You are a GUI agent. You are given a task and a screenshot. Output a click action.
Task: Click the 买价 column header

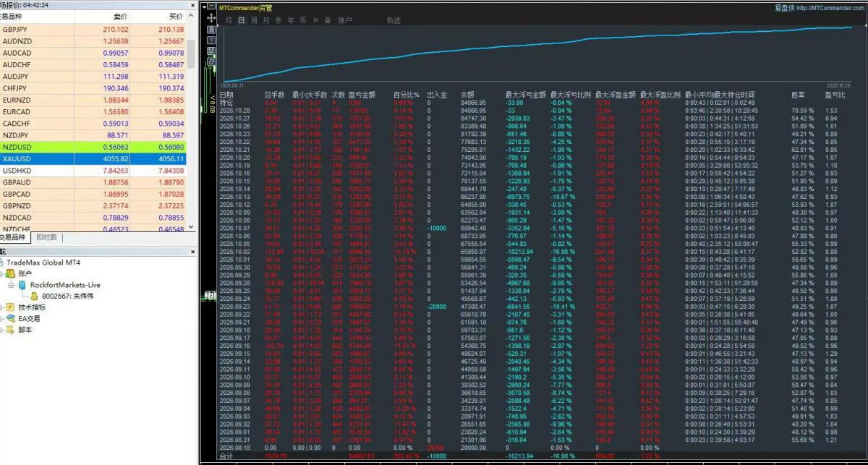coord(176,16)
